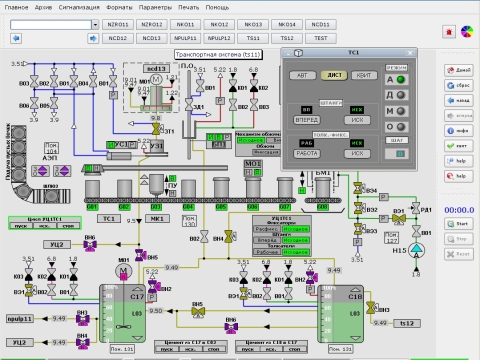Viewport: 480px width, 360px height.
Task: Select ДИСТ mode in the TC1 panel
Action: [x=334, y=75]
